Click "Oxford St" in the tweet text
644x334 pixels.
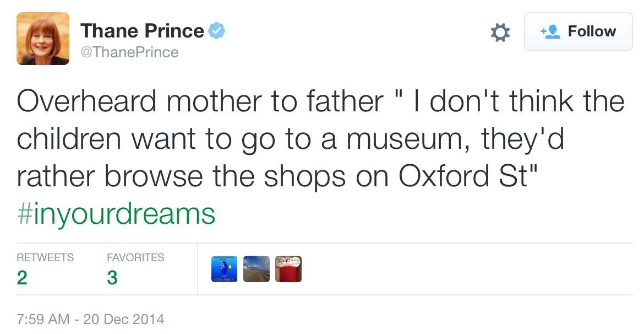463,176
